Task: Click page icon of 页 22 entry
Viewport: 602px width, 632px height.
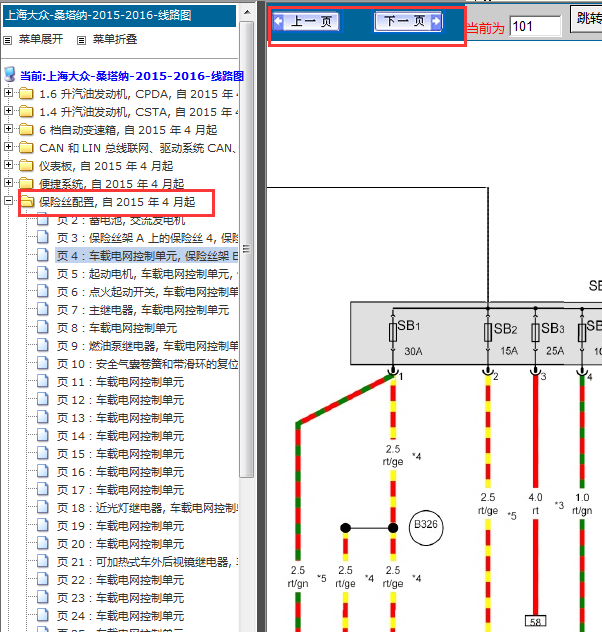Action: click(43, 579)
